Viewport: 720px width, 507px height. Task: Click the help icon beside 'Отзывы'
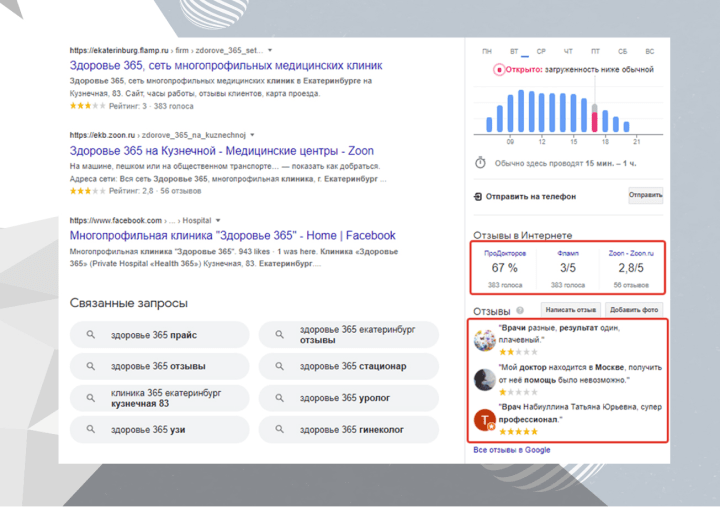pyautogui.click(x=520, y=310)
